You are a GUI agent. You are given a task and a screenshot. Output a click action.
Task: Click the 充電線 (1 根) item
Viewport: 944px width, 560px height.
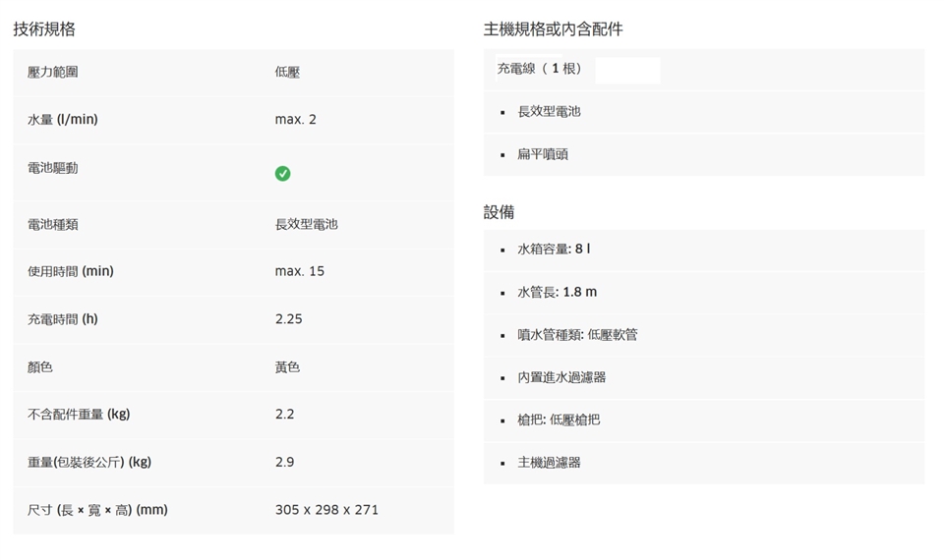point(541,69)
